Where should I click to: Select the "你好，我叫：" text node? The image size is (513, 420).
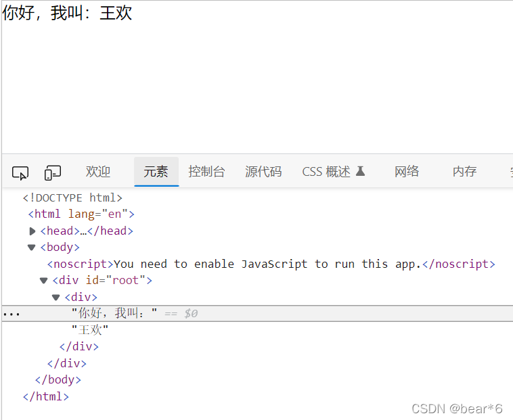[114, 313]
